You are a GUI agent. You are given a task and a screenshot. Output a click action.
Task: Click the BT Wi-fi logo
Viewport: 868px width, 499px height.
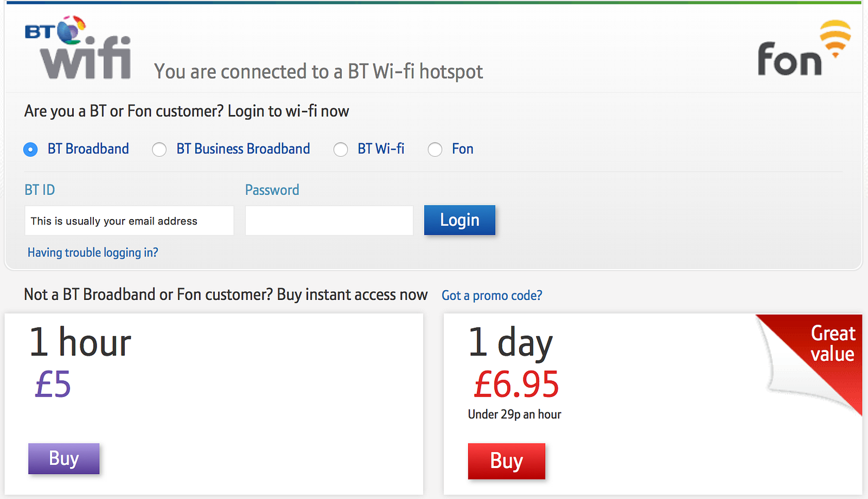(x=79, y=49)
